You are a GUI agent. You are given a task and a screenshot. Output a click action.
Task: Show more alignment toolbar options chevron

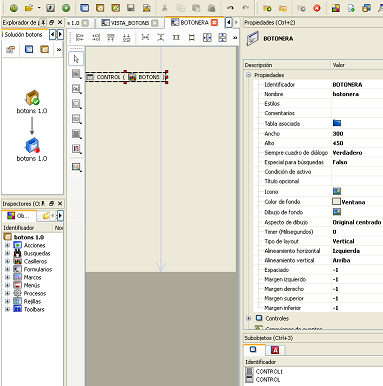[235, 38]
